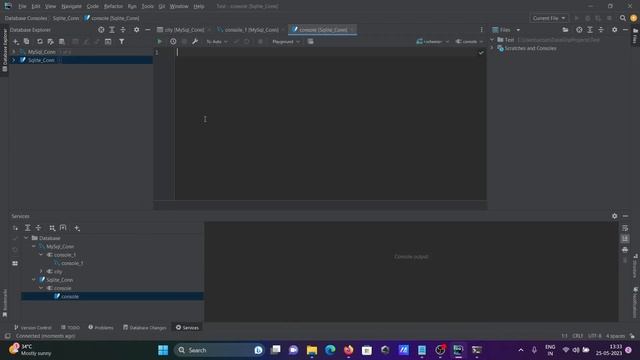The height and width of the screenshot is (360, 640).
Task: Click Database Consoles breadcrumb
Action: click(26, 18)
